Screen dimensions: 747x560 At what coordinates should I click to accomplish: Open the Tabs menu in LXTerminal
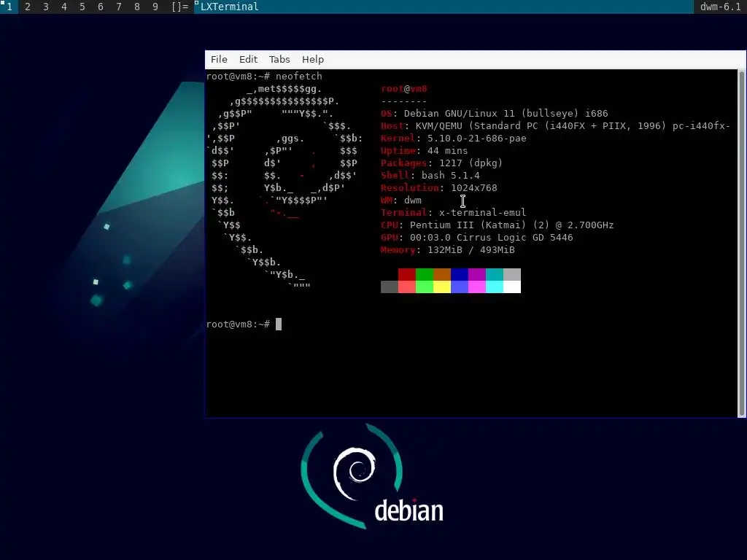[x=279, y=60]
